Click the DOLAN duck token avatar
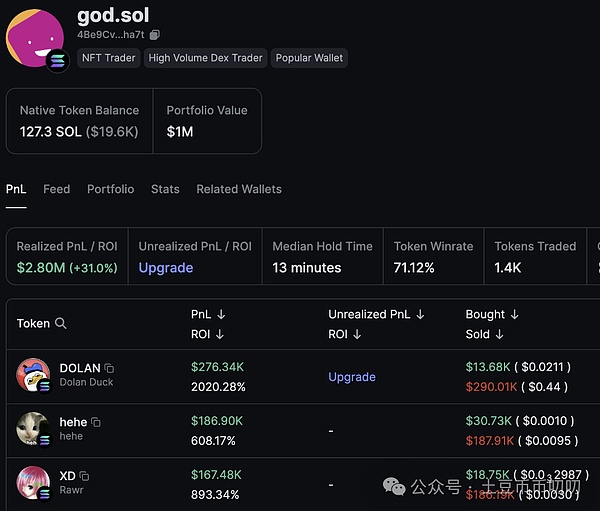 click(33, 375)
